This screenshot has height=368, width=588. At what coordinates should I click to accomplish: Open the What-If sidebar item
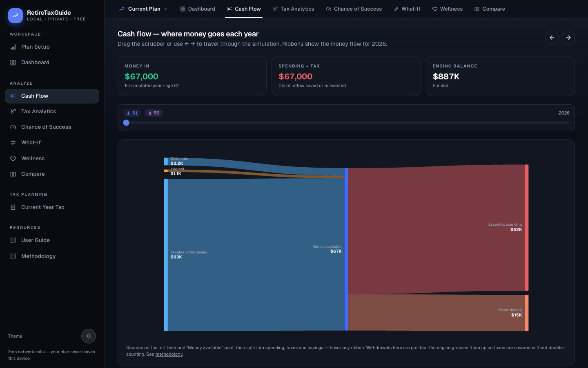point(52,143)
